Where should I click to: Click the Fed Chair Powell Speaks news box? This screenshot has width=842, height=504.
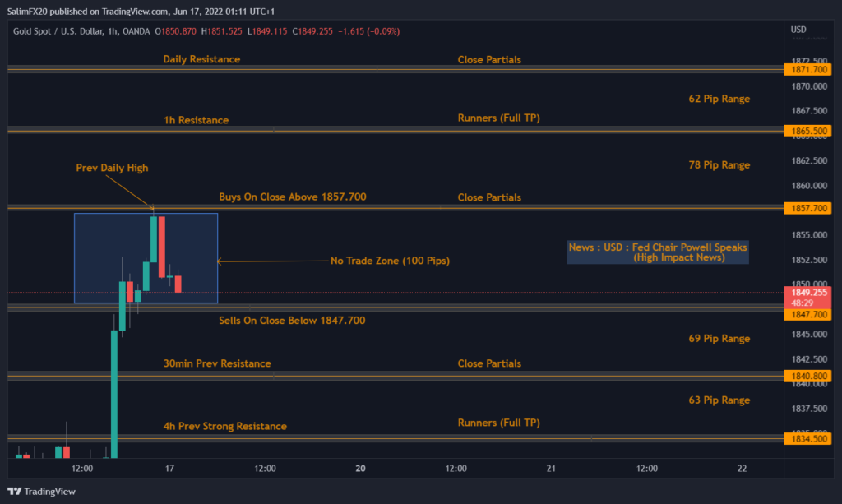point(657,252)
